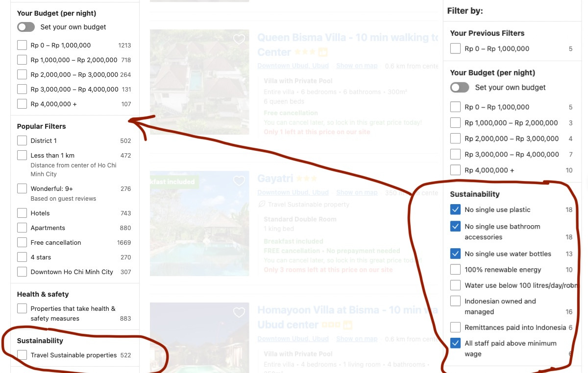Image resolution: width=588 pixels, height=373 pixels.
Task: Click Show on map for Queen Bisma Villa
Action: pos(357,66)
